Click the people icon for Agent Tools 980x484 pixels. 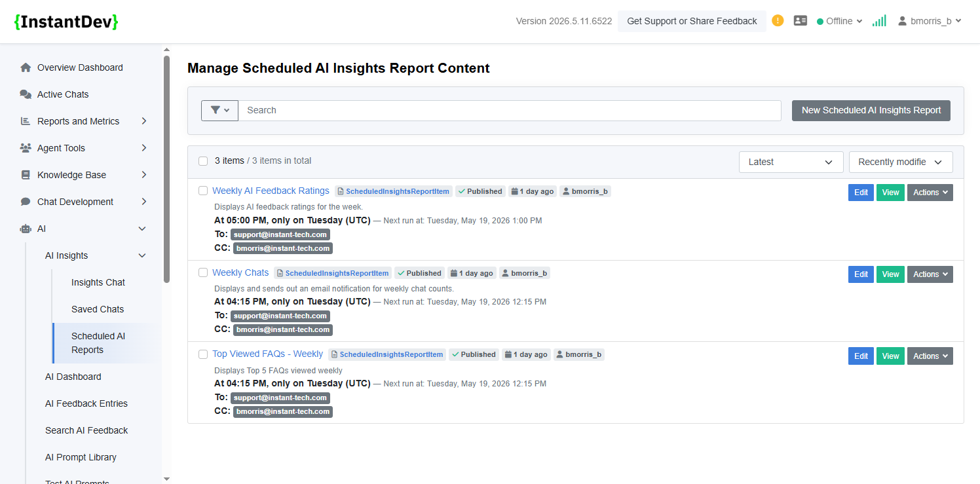[x=26, y=148]
